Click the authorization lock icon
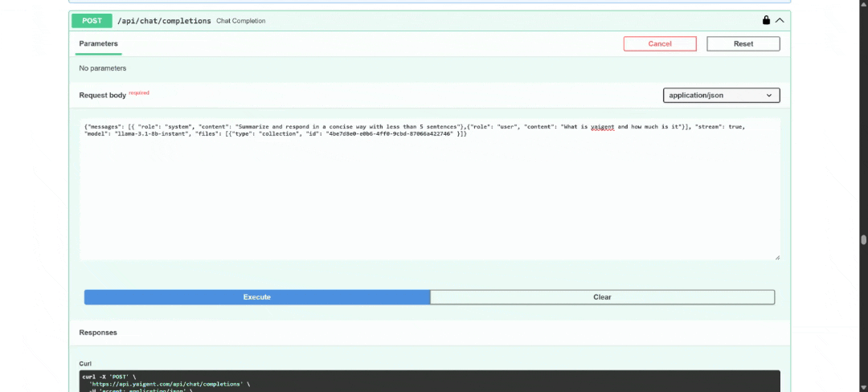This screenshot has width=868, height=392. [766, 21]
